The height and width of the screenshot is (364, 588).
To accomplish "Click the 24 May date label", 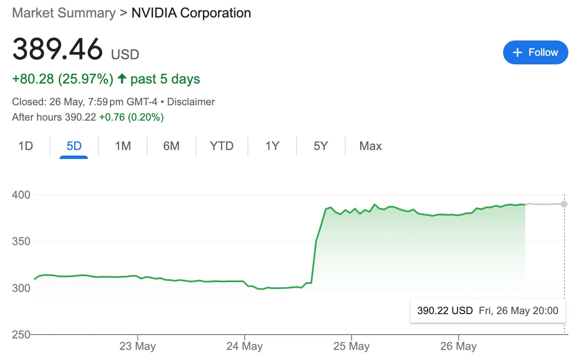I will [x=245, y=346].
